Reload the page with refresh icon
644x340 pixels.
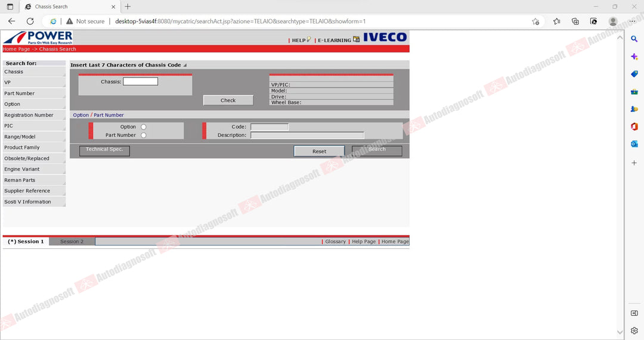pos(30,21)
